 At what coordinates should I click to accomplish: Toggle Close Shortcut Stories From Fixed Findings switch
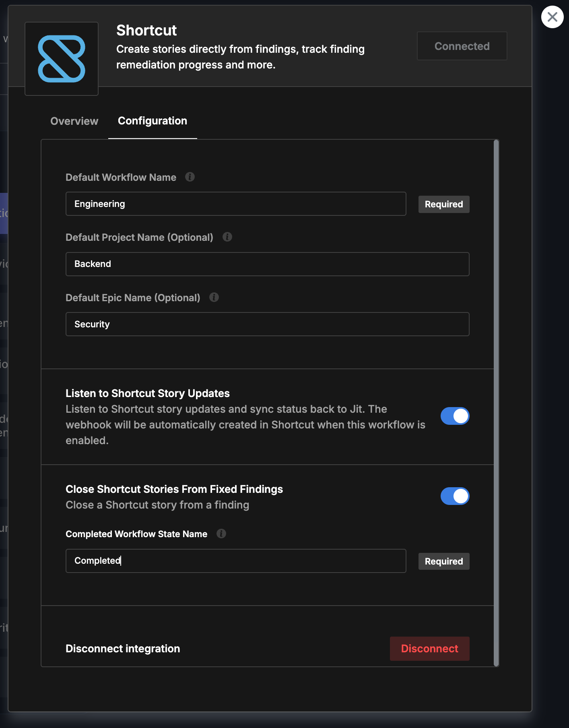coord(455,496)
